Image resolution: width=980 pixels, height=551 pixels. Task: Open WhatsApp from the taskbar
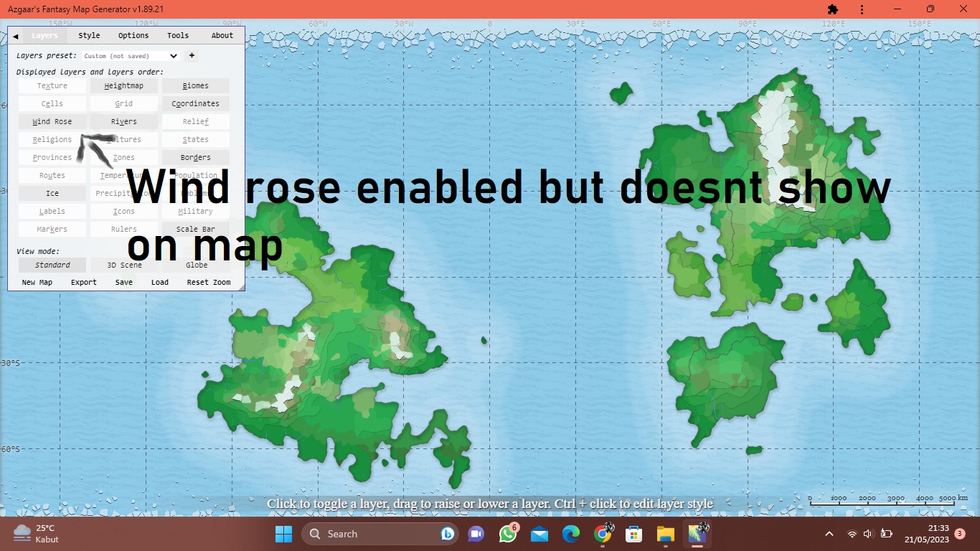(507, 534)
